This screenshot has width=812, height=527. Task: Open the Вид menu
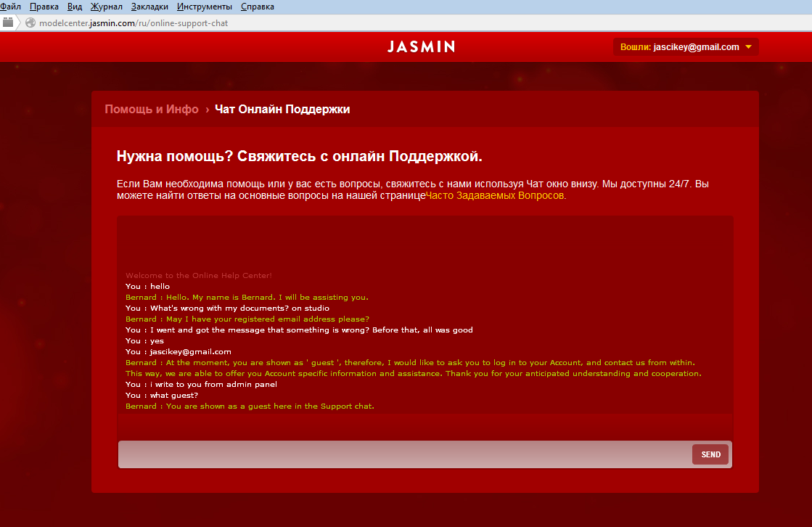point(75,7)
